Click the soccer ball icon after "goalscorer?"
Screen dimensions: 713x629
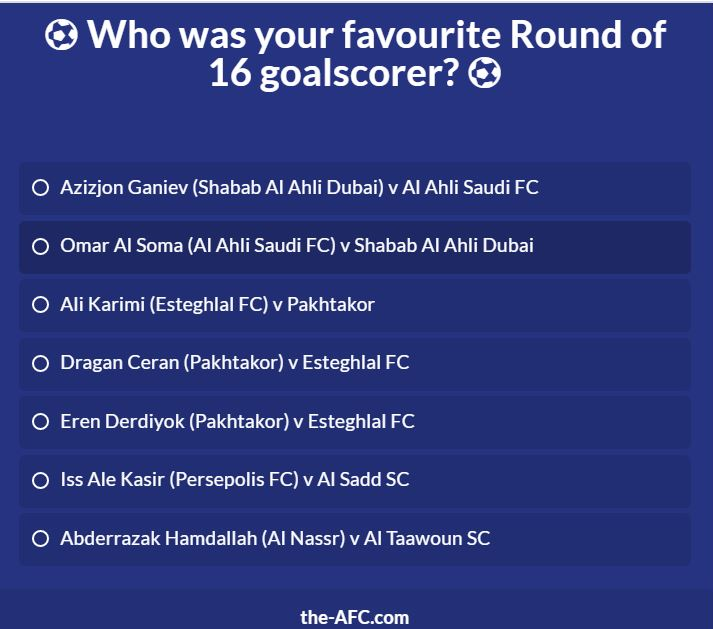(x=485, y=74)
